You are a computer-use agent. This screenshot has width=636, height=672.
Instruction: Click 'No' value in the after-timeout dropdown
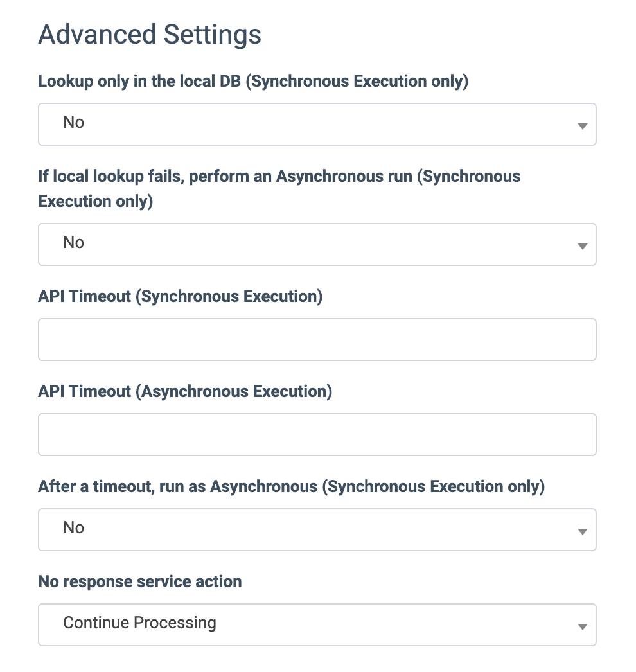coord(74,527)
